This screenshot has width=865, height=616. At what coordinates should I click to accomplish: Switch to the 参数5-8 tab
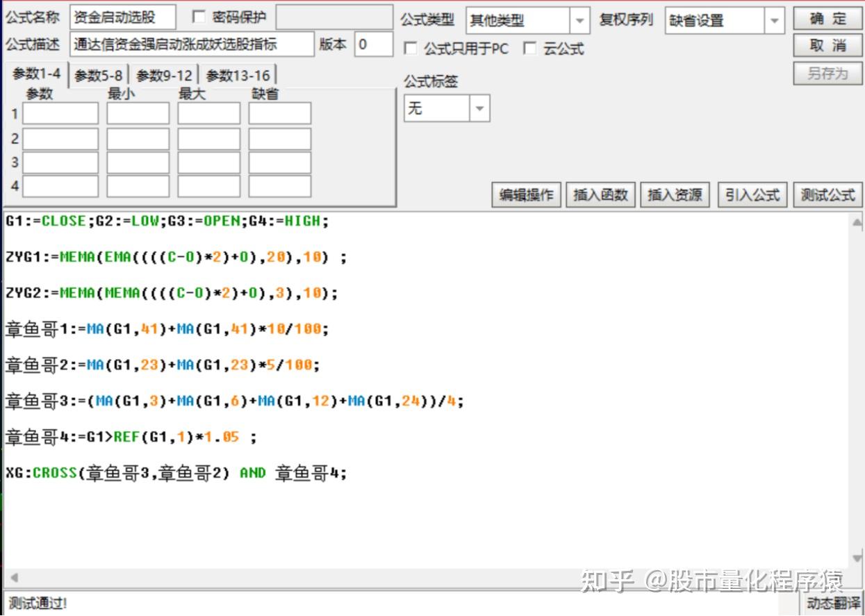pos(99,75)
